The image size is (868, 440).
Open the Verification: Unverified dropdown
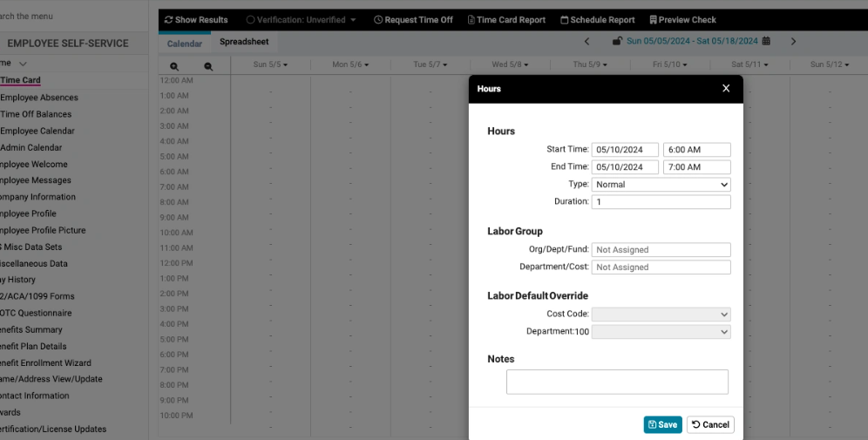301,20
